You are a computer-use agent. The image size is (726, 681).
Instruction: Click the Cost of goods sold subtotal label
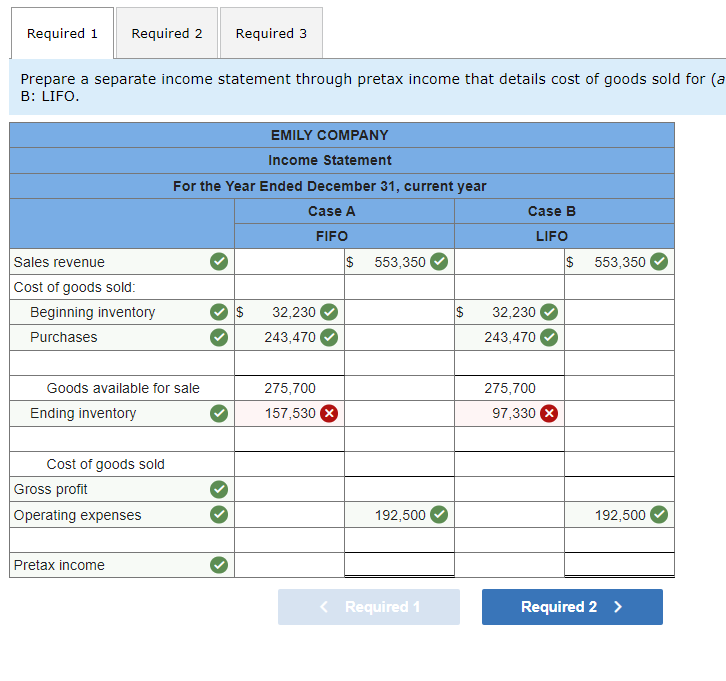[106, 464]
